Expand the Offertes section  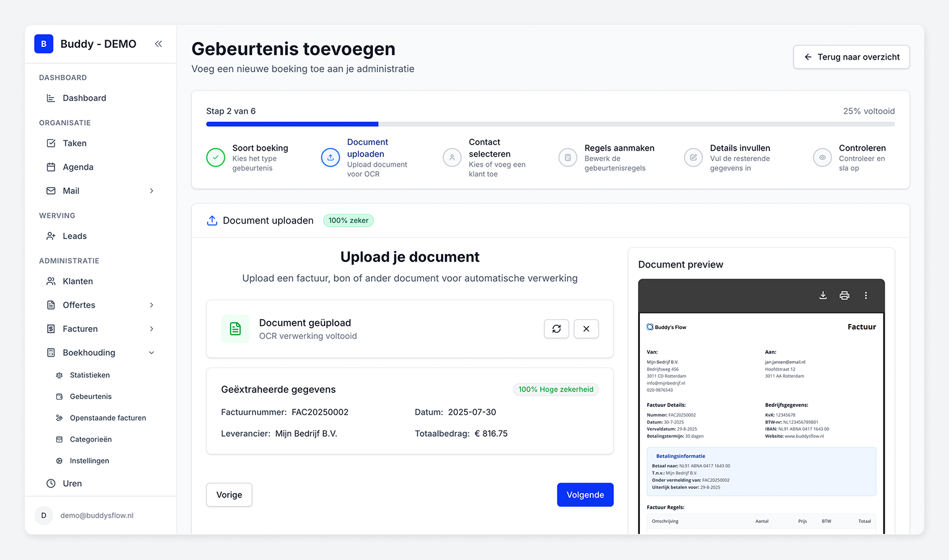tap(152, 305)
